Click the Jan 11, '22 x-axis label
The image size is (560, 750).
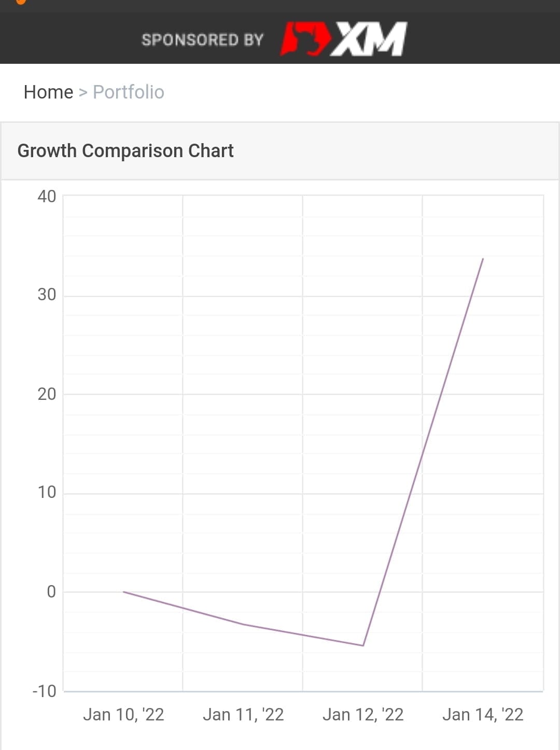click(x=243, y=715)
